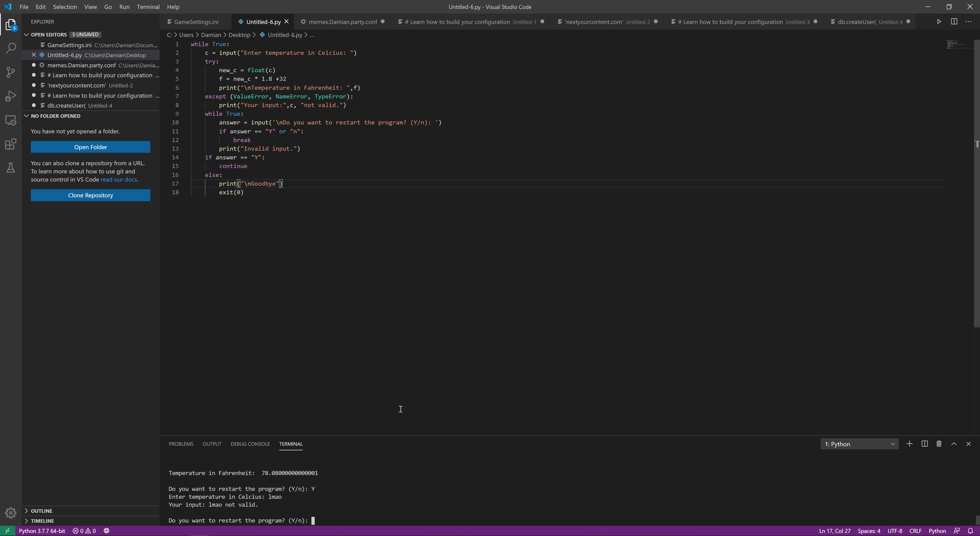The height and width of the screenshot is (536, 980).
Task: Open the Extensions view
Action: click(11, 144)
